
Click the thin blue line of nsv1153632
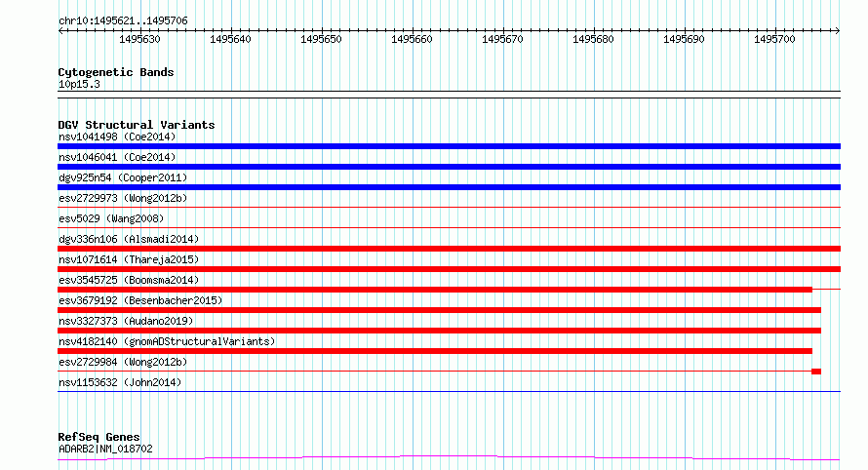(x=449, y=392)
